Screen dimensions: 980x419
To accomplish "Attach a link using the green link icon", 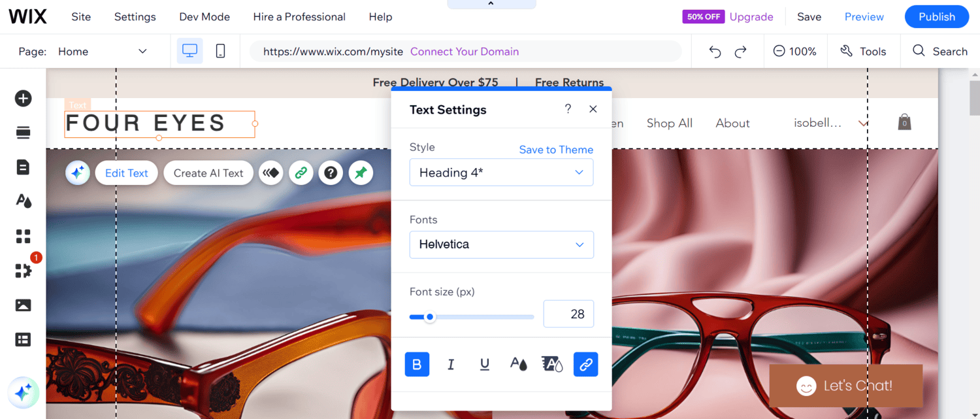I will pyautogui.click(x=301, y=173).
